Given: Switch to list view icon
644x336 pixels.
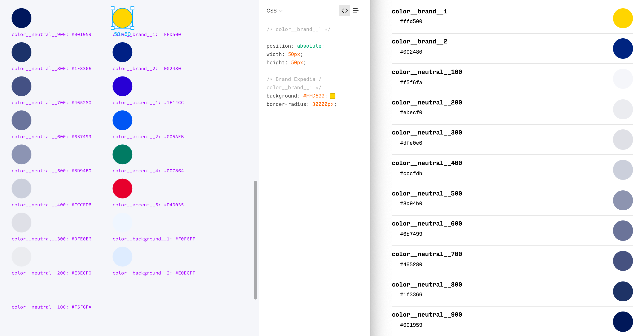Looking at the screenshot, I should (355, 10).
